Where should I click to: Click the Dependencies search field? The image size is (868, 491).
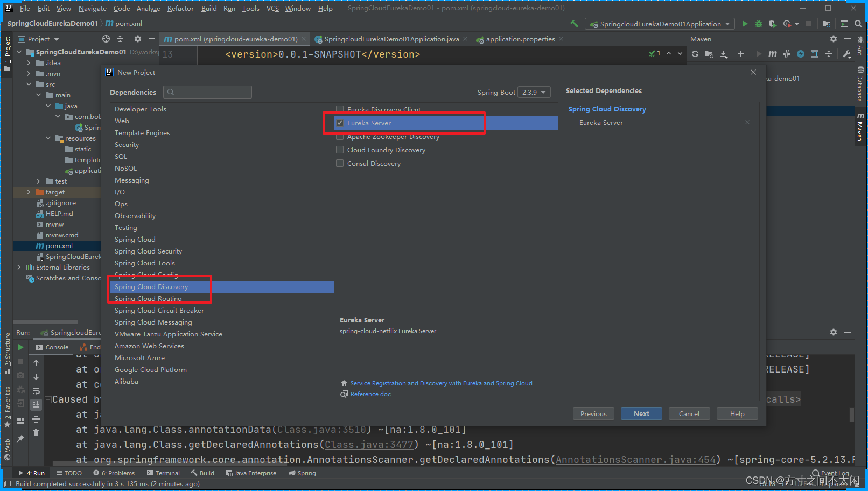click(x=207, y=92)
